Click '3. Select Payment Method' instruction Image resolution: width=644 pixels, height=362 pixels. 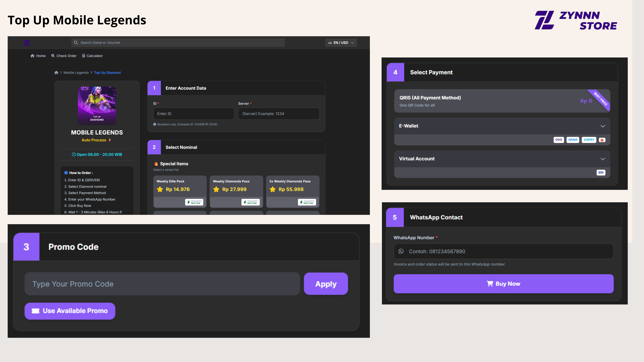coord(85,193)
